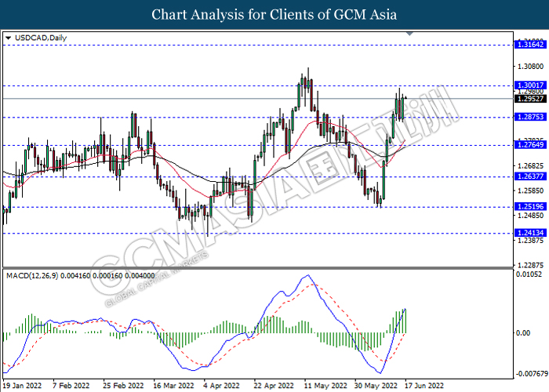Click the USDCAD,Daily chart title
549x392 pixels.
(x=41, y=38)
